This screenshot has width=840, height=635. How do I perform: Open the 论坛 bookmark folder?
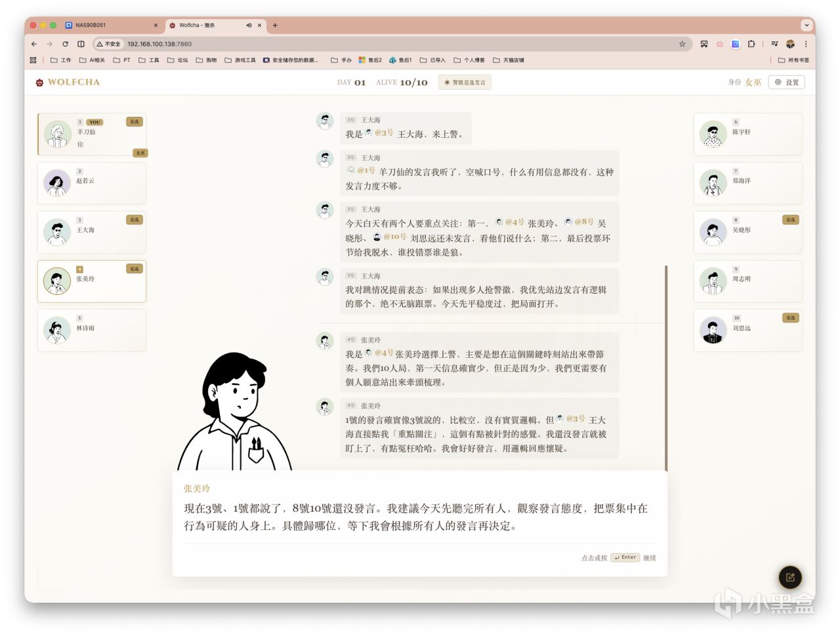coord(178,60)
